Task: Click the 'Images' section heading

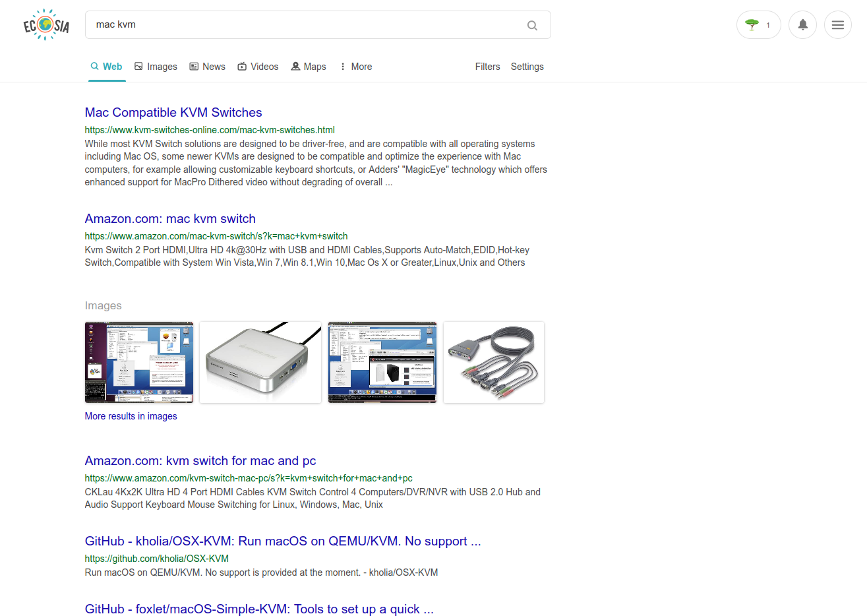Action: click(x=104, y=306)
